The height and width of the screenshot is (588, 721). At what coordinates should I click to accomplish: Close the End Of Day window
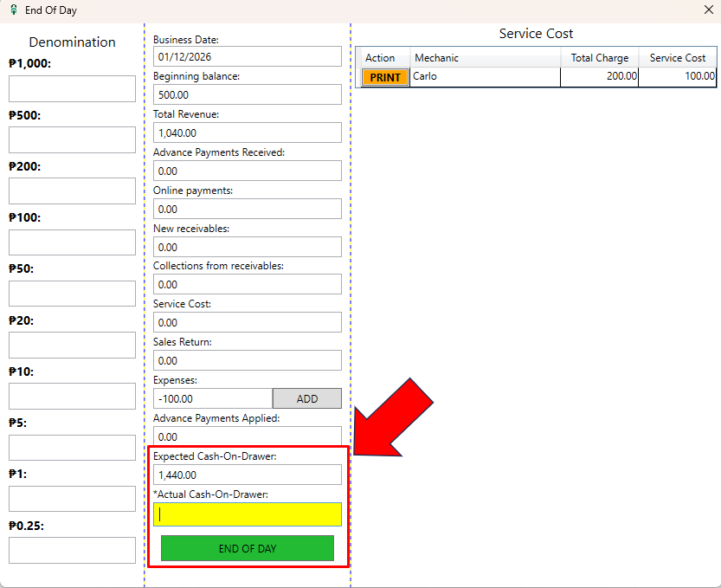tap(708, 10)
